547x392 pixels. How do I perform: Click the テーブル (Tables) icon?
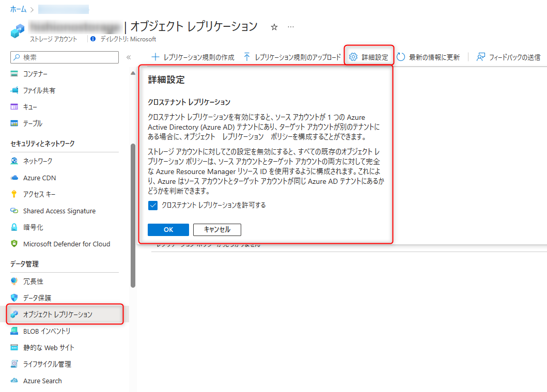tap(14, 123)
